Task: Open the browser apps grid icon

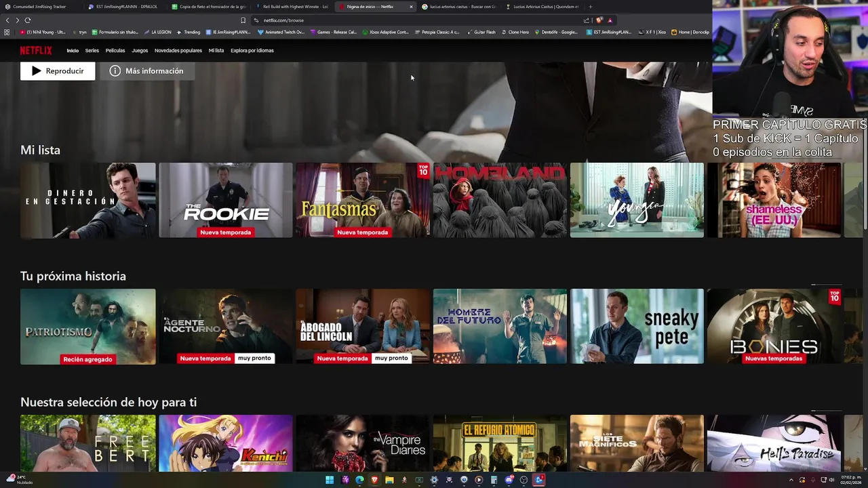Action: tap(7, 32)
